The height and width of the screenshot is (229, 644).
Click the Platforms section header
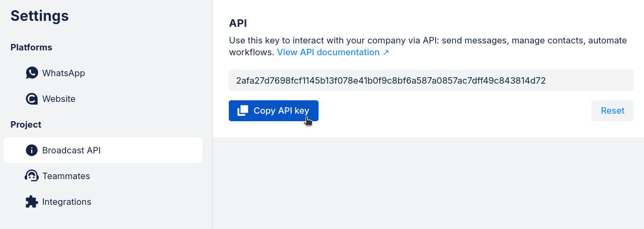pyautogui.click(x=31, y=47)
